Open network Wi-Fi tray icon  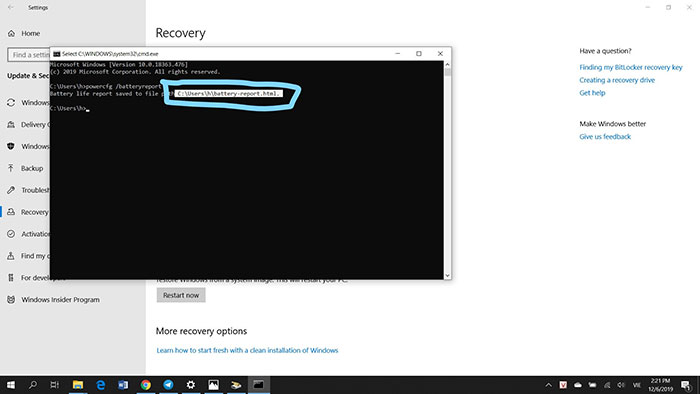(x=607, y=385)
